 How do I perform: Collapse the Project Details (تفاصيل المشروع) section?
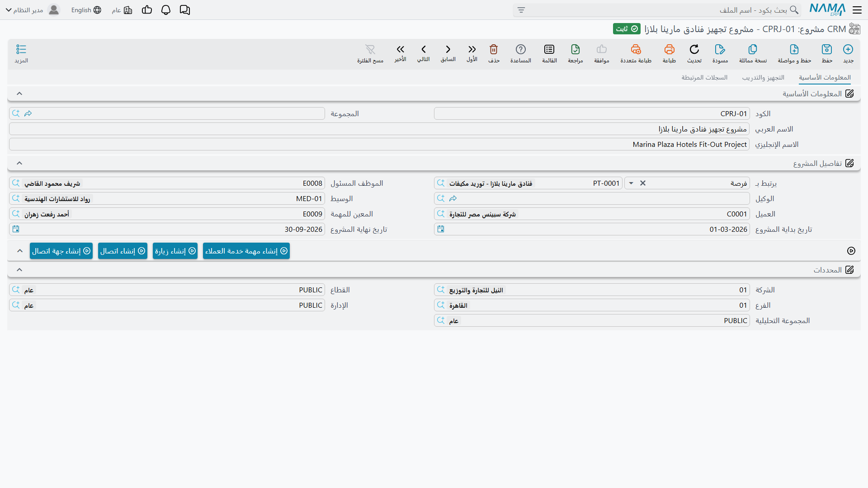point(19,163)
